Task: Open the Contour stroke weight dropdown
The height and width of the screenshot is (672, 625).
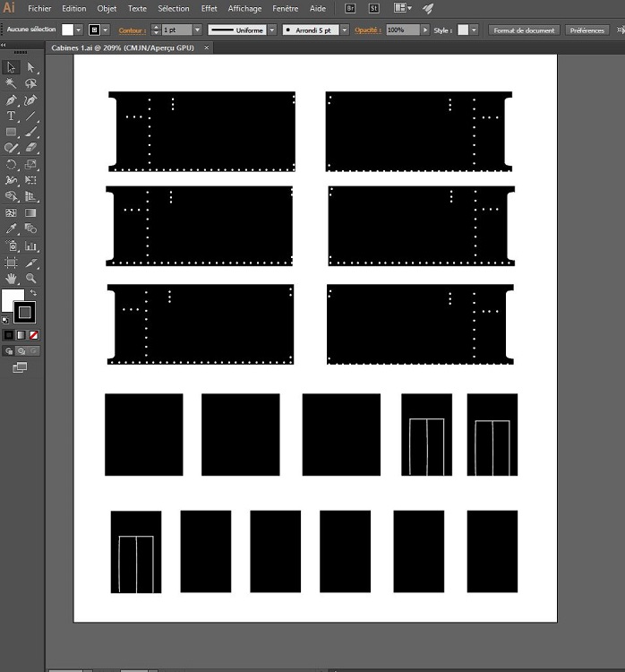Action: tap(198, 30)
